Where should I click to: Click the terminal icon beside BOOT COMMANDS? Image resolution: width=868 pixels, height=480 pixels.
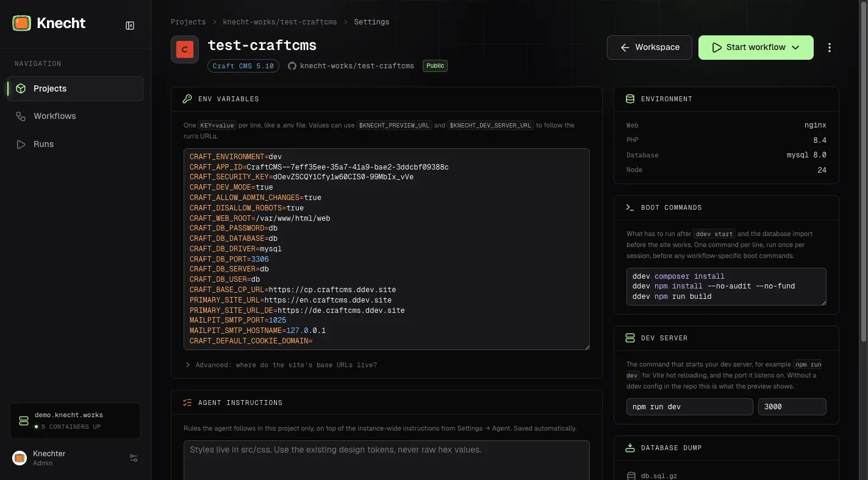click(630, 207)
